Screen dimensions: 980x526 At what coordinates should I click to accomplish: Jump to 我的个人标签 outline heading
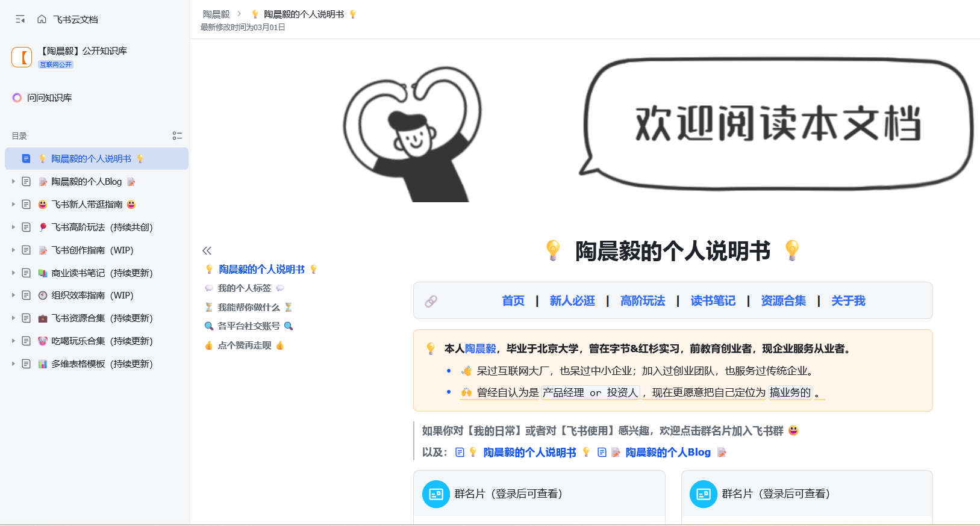(245, 288)
